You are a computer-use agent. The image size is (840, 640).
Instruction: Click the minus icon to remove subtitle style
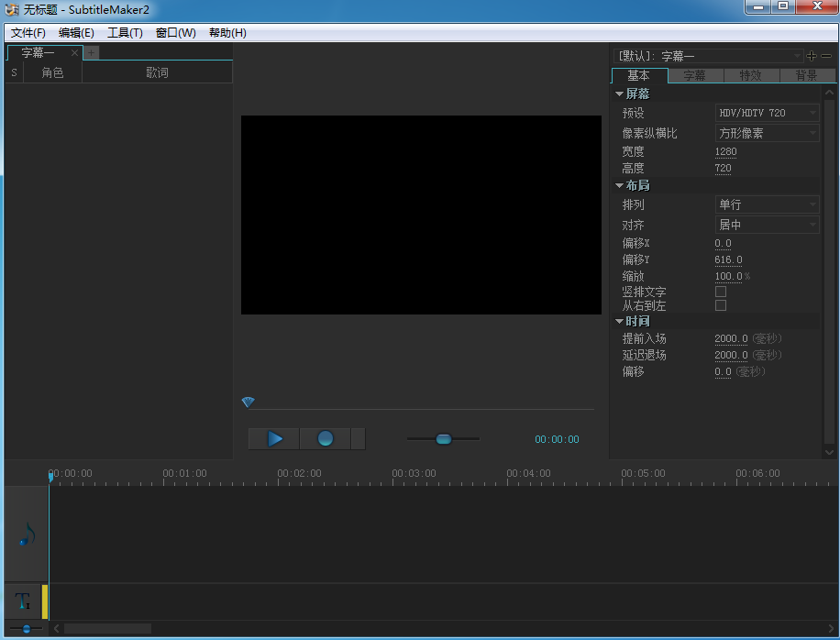[x=826, y=56]
